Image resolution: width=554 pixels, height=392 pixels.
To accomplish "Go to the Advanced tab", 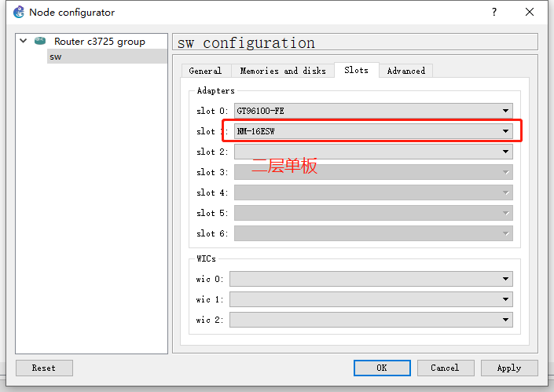I will (405, 71).
